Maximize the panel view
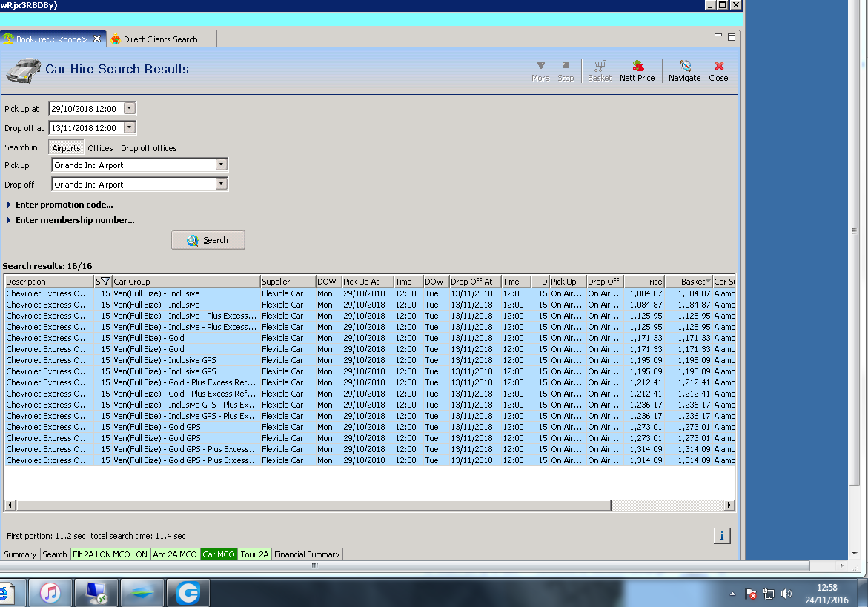Image resolution: width=868 pixels, height=607 pixels. pyautogui.click(x=732, y=36)
